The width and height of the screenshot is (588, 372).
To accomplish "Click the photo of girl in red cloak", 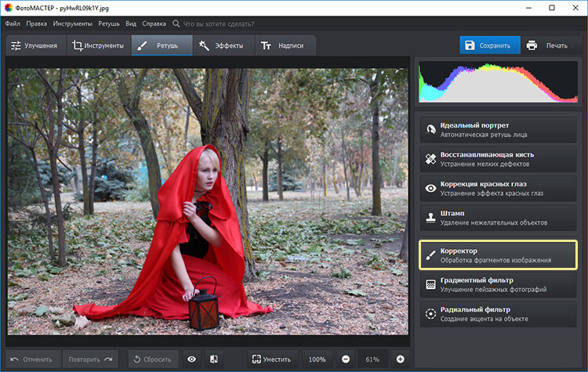I will (x=208, y=201).
